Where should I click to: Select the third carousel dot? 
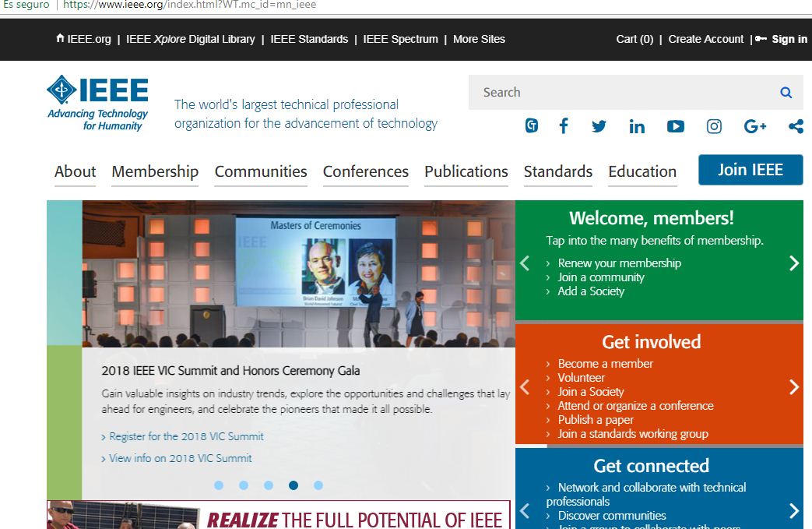269,485
